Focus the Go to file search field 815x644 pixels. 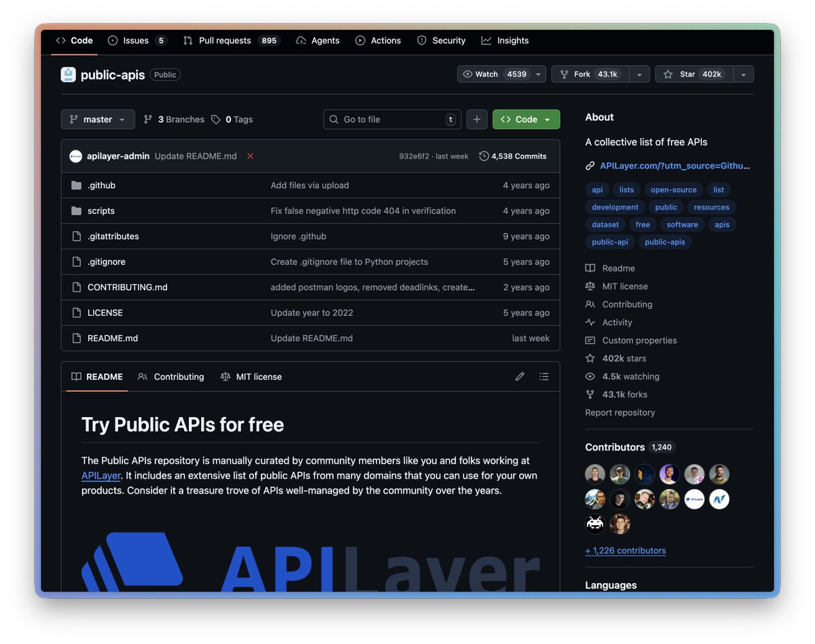pos(393,120)
